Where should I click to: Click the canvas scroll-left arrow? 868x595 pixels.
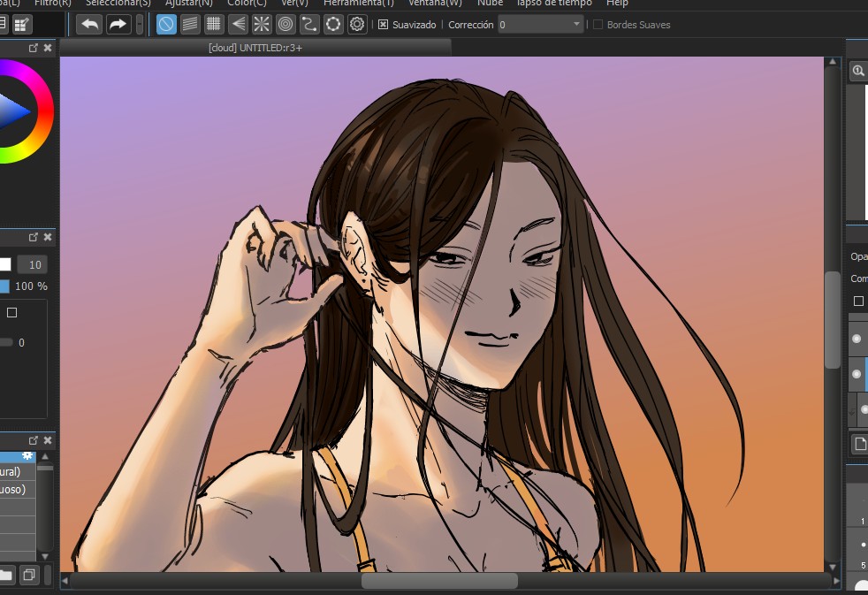[x=65, y=581]
